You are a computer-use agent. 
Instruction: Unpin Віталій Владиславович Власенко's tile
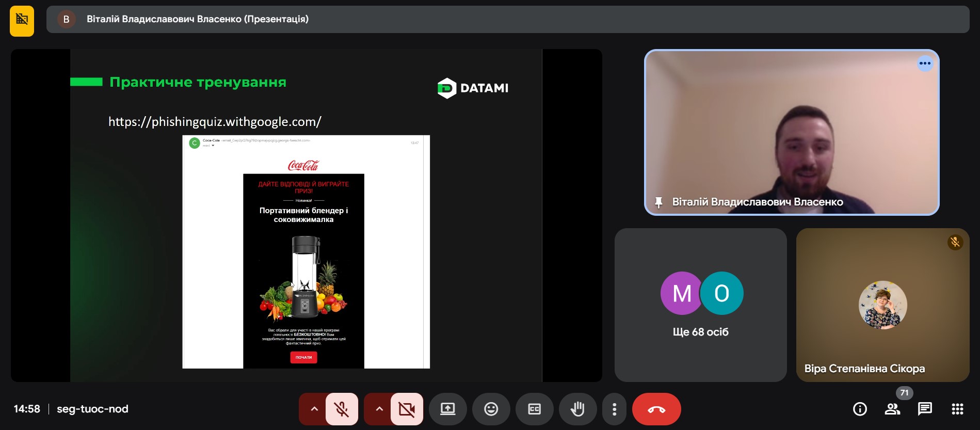(x=658, y=202)
